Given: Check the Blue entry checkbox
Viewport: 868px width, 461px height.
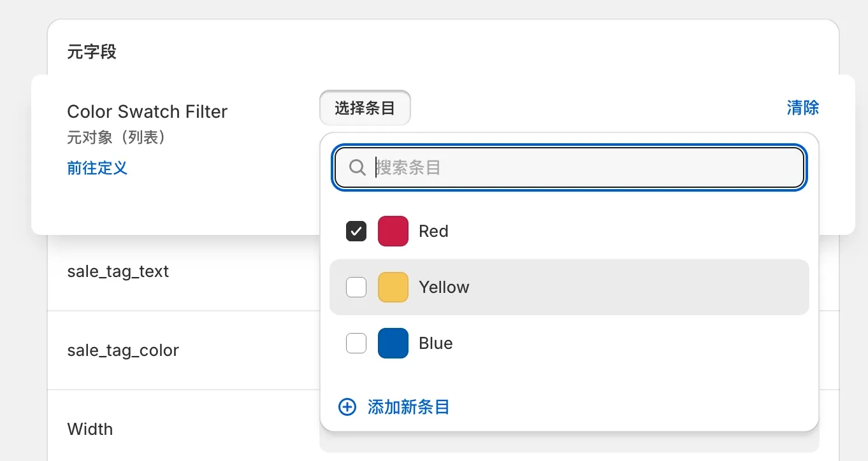Looking at the screenshot, I should click(x=356, y=343).
